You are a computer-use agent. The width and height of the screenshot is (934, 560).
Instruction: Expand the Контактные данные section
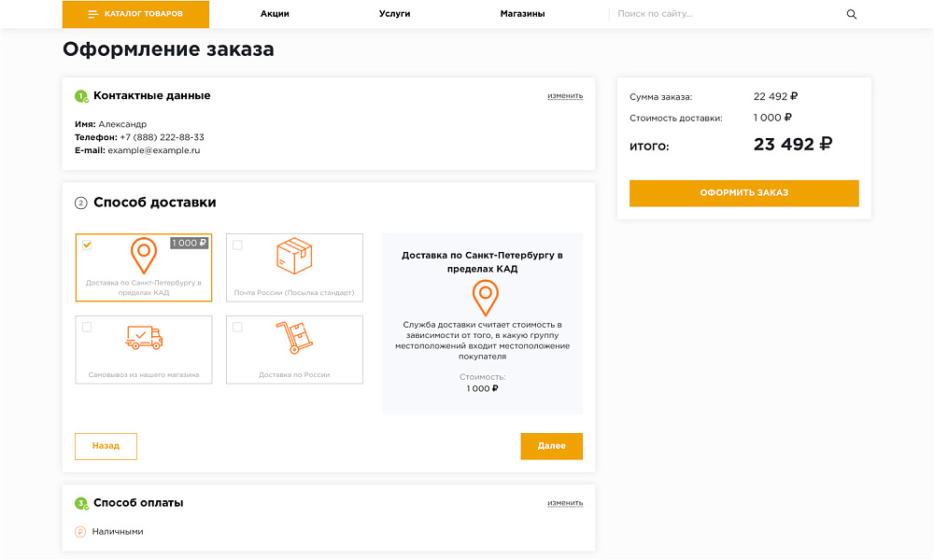point(149,95)
